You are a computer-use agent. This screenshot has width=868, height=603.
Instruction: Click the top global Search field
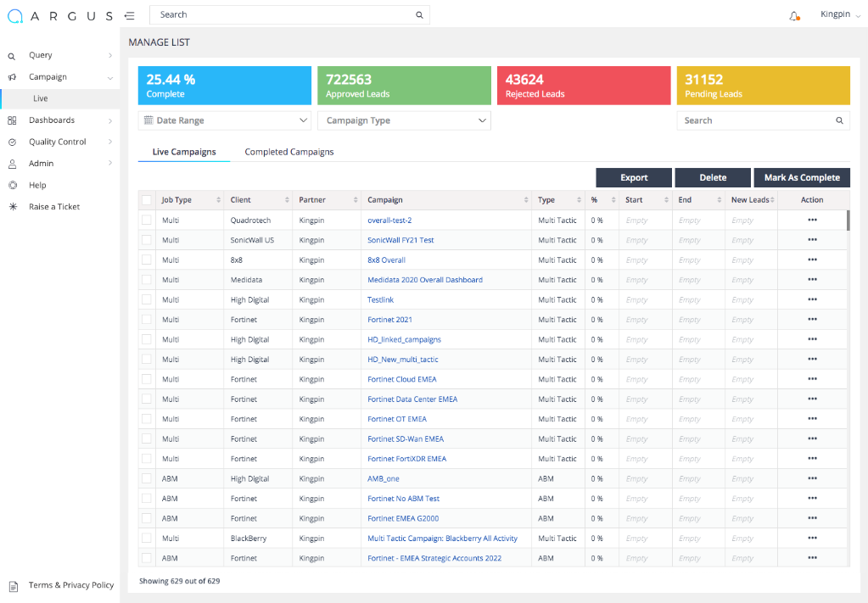[x=289, y=15]
